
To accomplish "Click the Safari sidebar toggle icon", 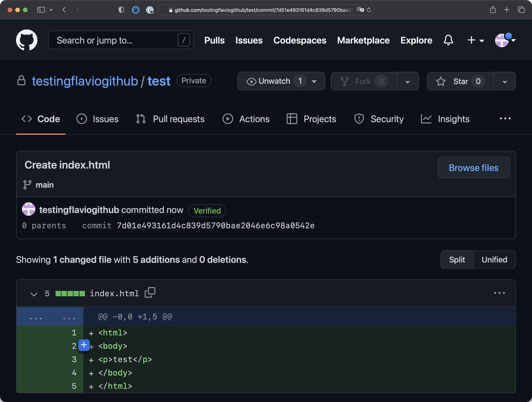I will (41, 10).
